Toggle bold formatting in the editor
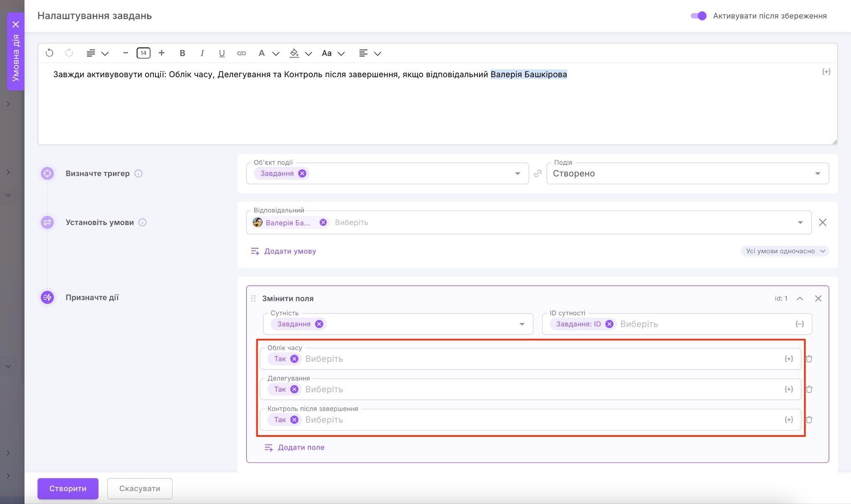Viewport: 851px width, 504px height. (182, 53)
